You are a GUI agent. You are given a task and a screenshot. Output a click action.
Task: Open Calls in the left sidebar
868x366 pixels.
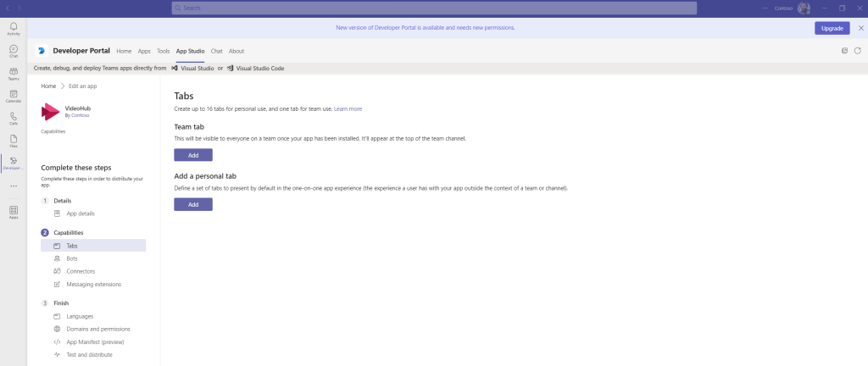coord(13,118)
